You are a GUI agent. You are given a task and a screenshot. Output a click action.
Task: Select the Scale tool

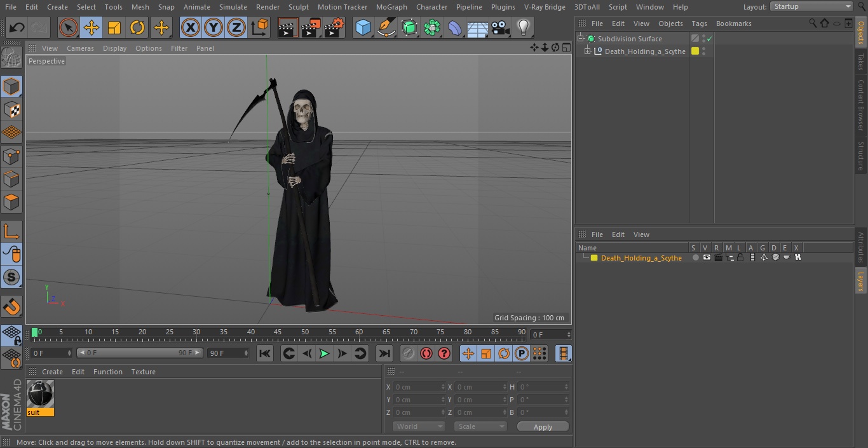coord(114,27)
